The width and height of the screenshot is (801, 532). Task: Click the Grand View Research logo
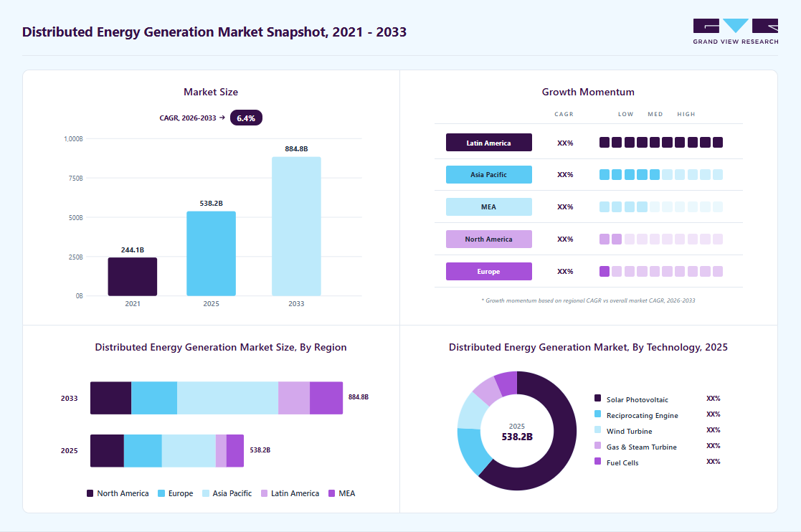tap(736, 31)
